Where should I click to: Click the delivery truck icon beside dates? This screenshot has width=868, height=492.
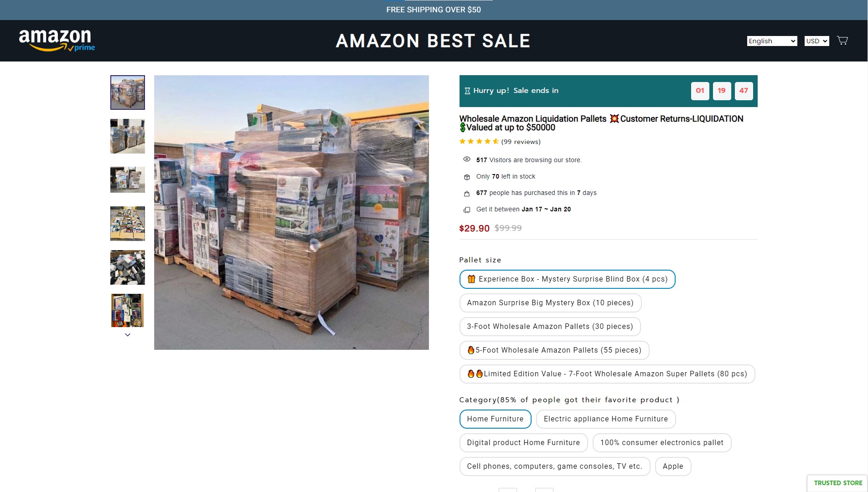(467, 210)
